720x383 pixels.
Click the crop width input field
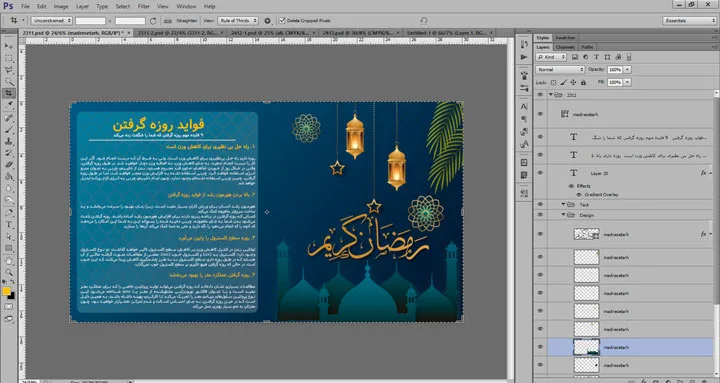point(90,21)
